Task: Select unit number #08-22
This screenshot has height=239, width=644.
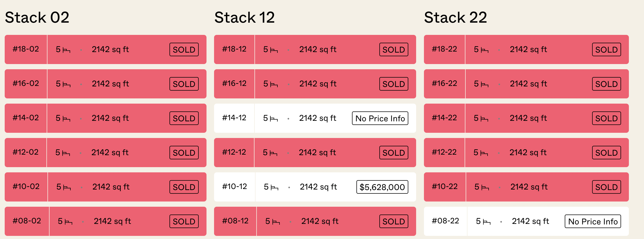Action: coord(445,221)
